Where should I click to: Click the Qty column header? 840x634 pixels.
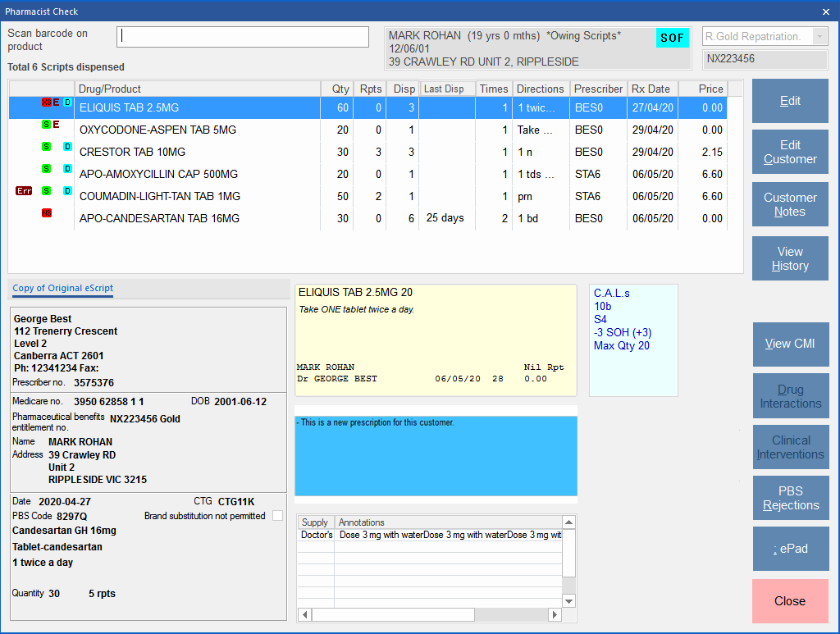pos(337,89)
